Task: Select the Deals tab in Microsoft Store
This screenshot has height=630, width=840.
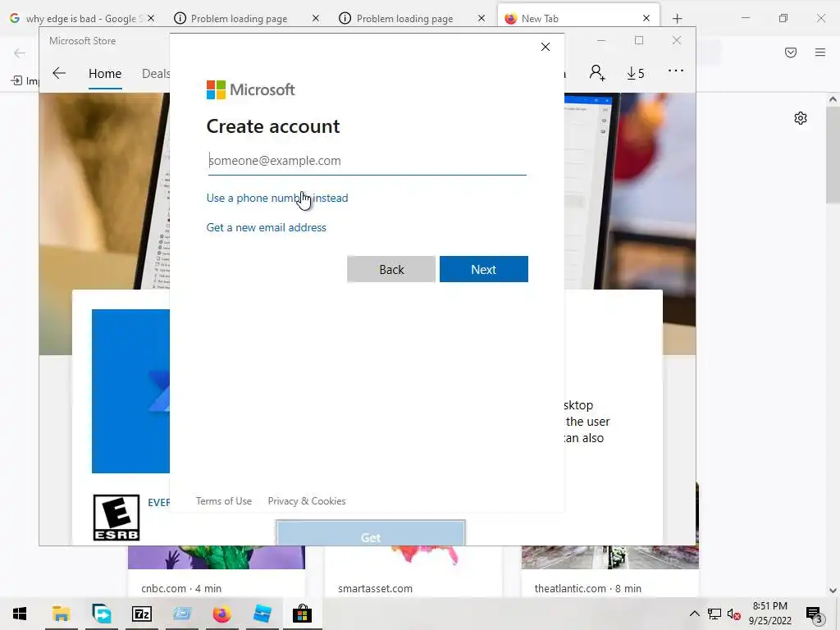Action: coord(156,74)
